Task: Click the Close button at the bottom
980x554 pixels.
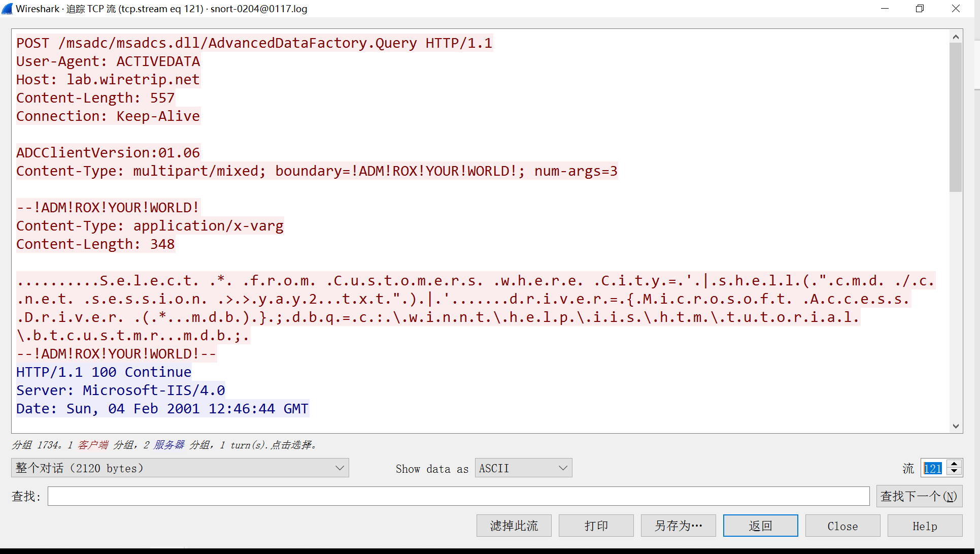Action: coord(843,526)
